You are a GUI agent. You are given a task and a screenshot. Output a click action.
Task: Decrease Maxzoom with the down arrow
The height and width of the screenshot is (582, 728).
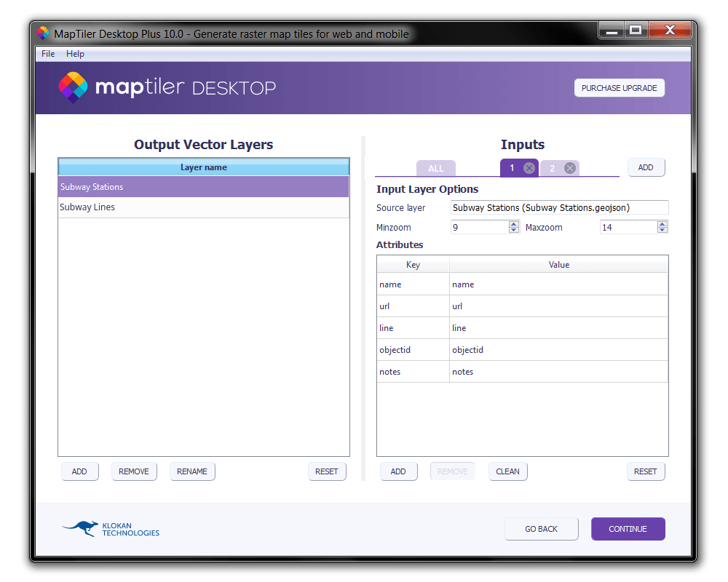click(662, 230)
